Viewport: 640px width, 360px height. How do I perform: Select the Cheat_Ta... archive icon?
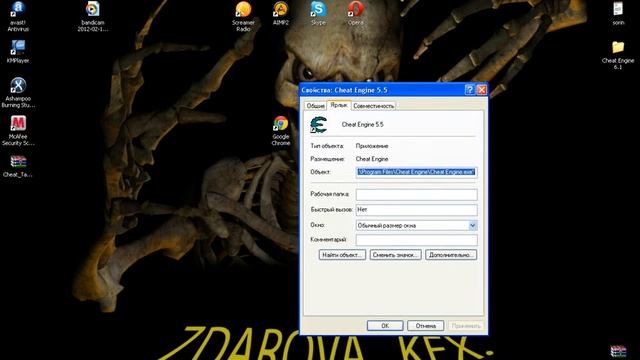tap(18, 166)
